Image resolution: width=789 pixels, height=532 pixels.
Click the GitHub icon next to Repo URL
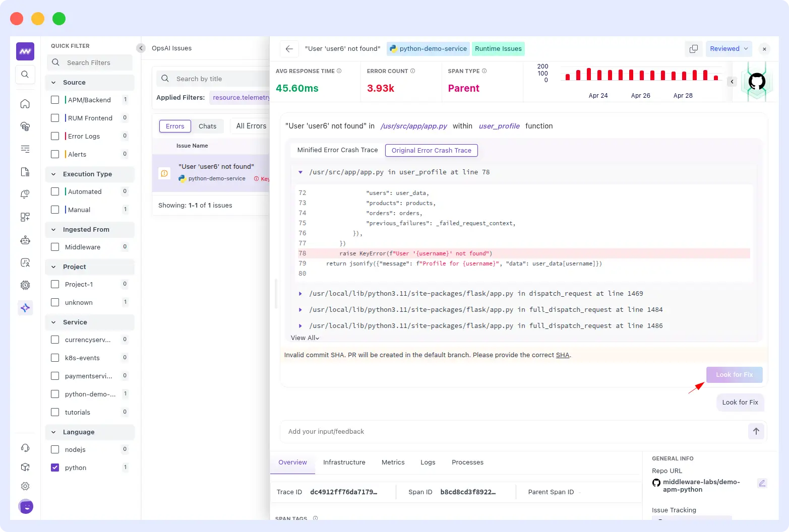[x=656, y=483]
